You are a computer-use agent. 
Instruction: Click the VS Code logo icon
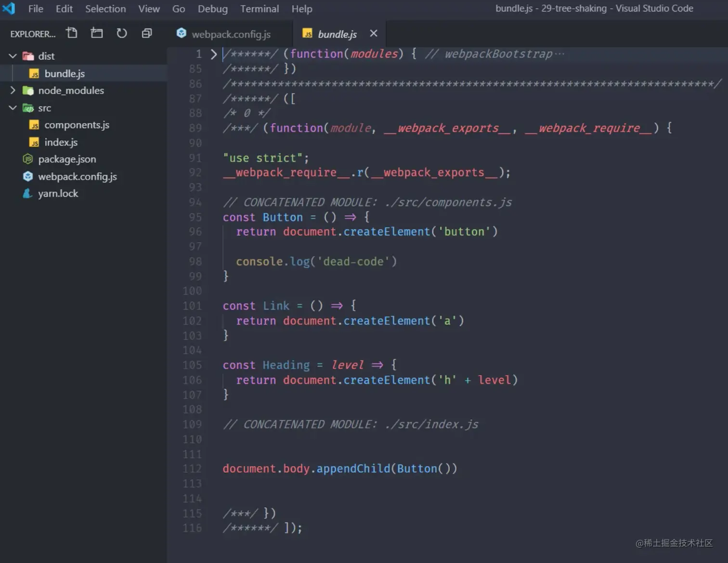coord(9,8)
